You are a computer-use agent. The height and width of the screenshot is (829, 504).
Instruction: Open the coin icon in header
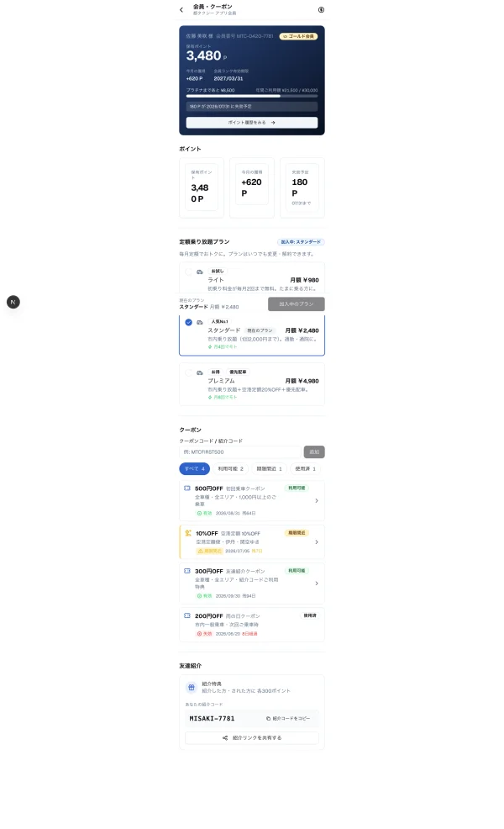point(321,9)
